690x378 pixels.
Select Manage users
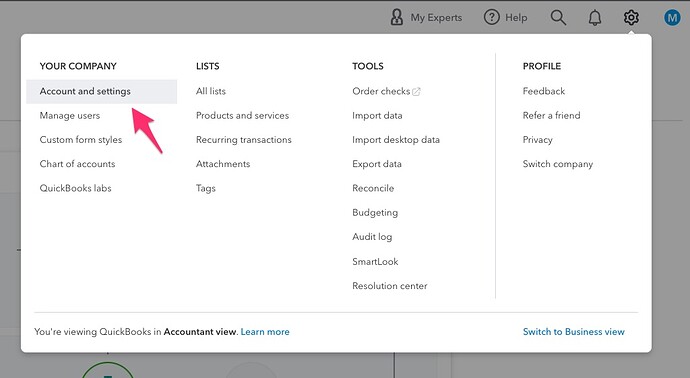tap(70, 116)
